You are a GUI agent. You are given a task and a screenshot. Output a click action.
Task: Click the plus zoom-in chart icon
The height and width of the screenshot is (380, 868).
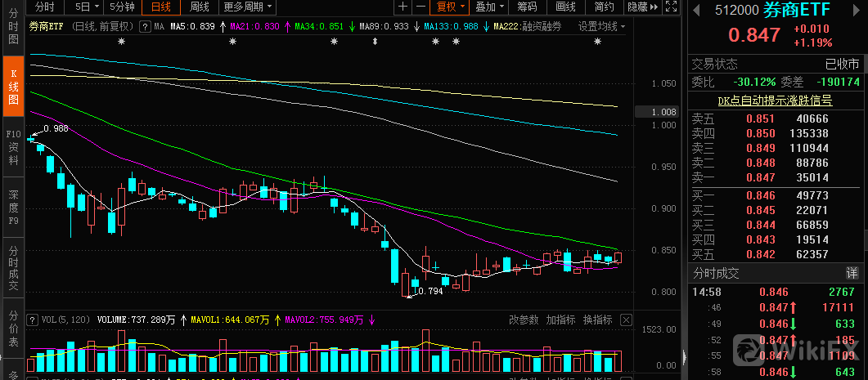[403, 7]
